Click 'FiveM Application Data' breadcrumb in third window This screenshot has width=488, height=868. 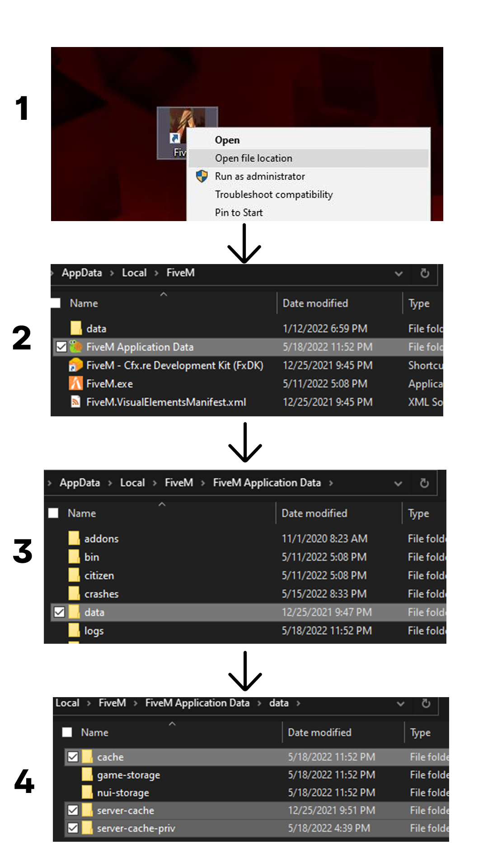[267, 483]
